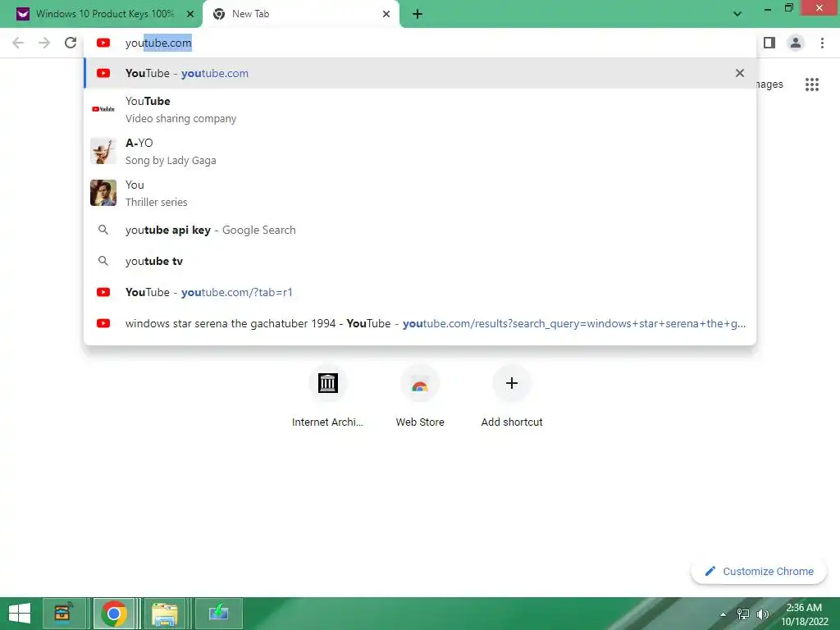Open the side panel icon
840x630 pixels.
point(769,43)
